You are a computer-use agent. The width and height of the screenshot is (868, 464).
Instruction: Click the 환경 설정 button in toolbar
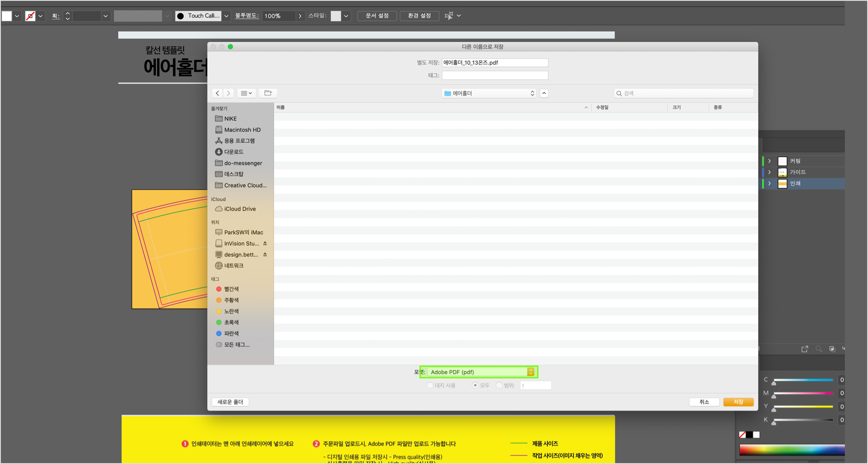(419, 16)
